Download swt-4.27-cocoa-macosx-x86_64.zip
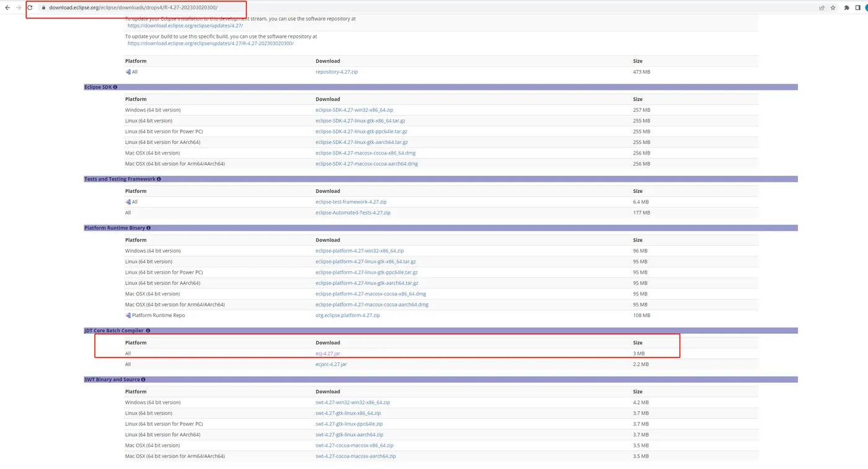 click(x=354, y=445)
